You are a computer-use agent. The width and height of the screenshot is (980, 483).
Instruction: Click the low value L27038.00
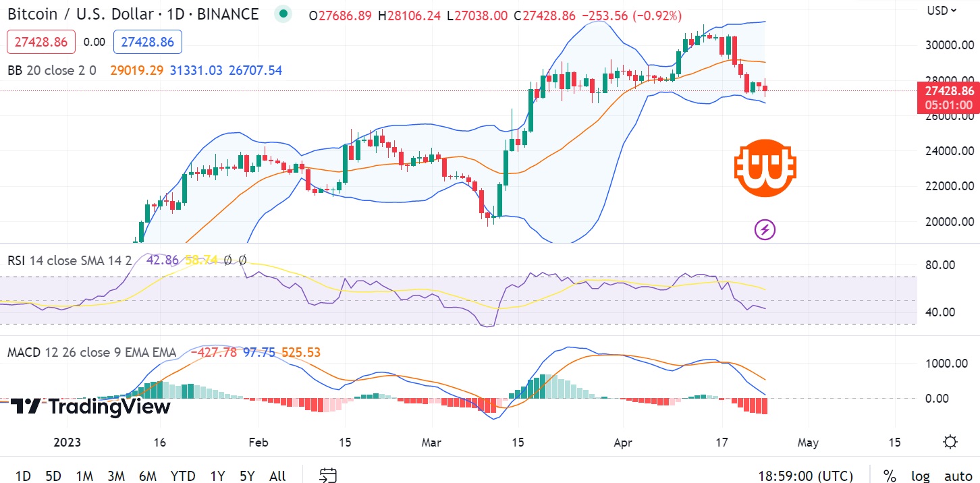(477, 15)
